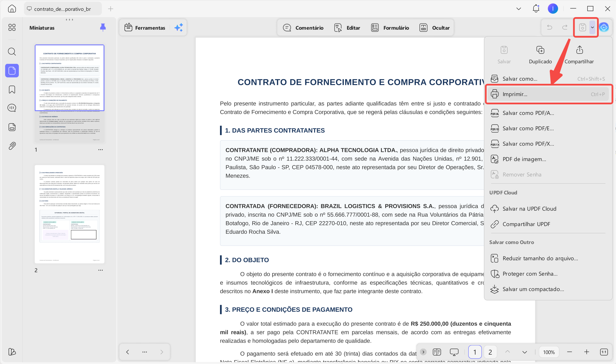The height and width of the screenshot is (364, 616).
Task: Zoom in with plus button
Action: (587, 352)
